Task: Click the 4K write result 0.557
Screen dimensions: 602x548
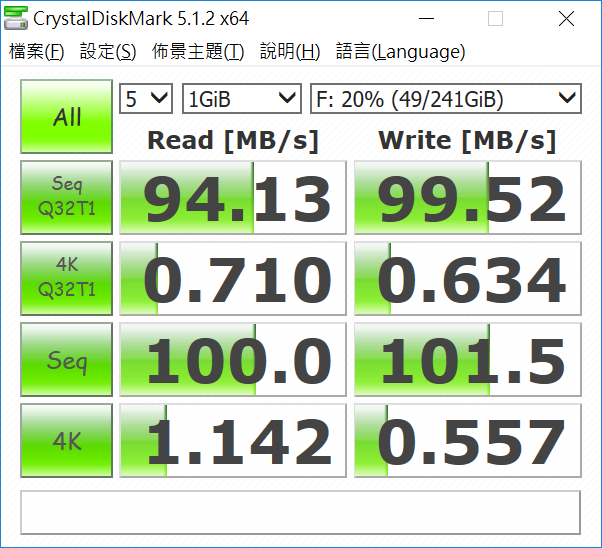Action: pyautogui.click(x=468, y=440)
